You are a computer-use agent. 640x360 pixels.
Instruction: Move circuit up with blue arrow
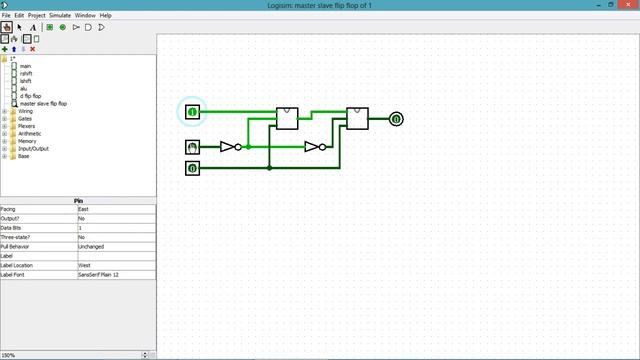pyautogui.click(x=14, y=49)
